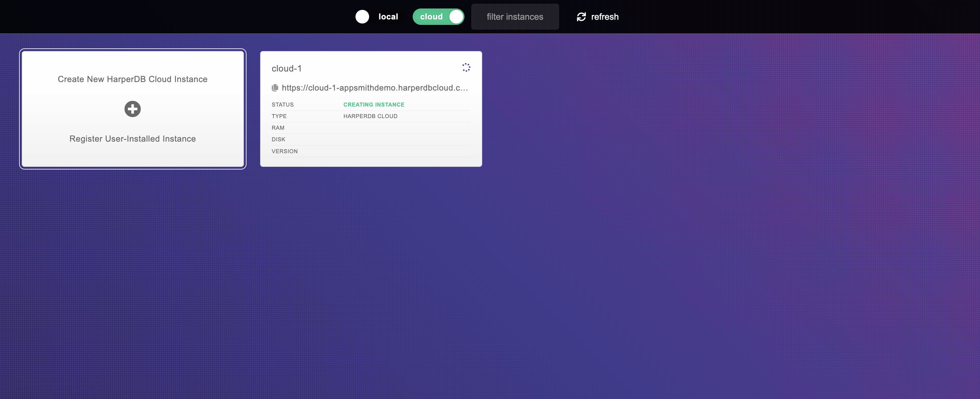980x399 pixels.
Task: Select Register User-Installed Instance
Action: 132,139
